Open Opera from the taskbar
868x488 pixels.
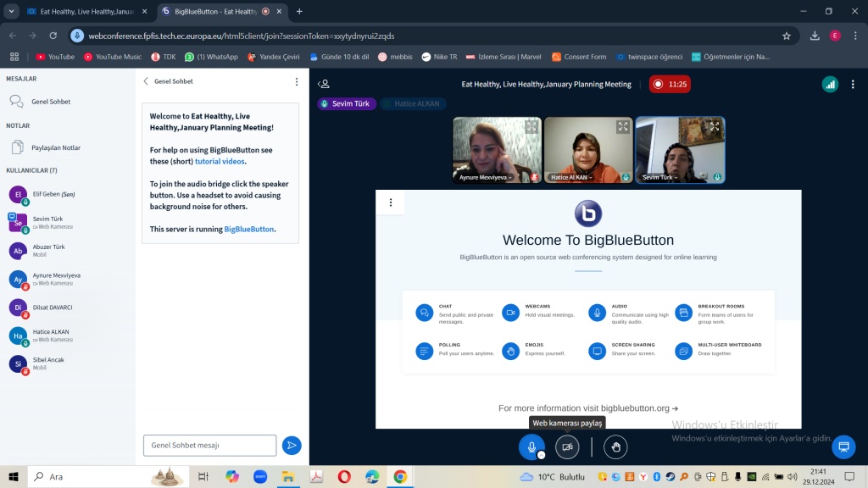(x=344, y=476)
